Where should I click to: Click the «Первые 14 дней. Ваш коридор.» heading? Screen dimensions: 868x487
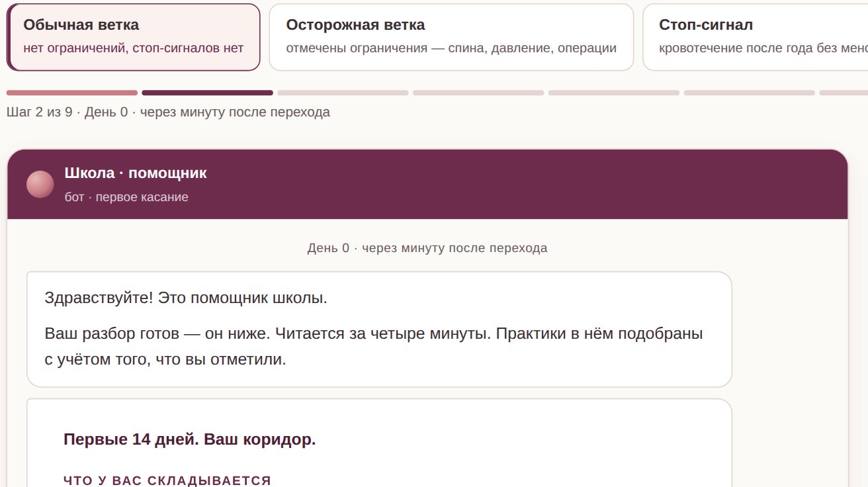click(189, 439)
